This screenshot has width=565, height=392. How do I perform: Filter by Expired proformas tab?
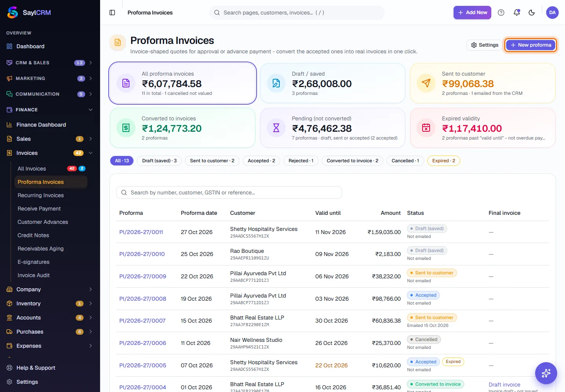point(444,161)
